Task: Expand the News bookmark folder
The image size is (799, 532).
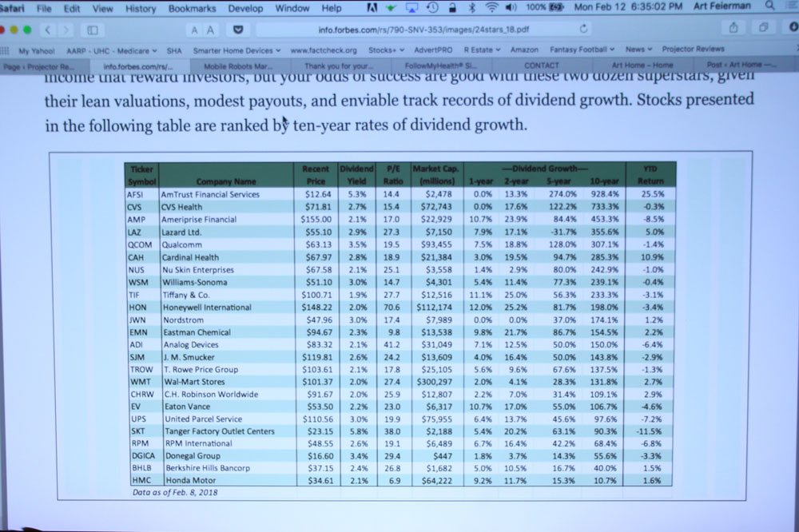Action: pos(638,50)
